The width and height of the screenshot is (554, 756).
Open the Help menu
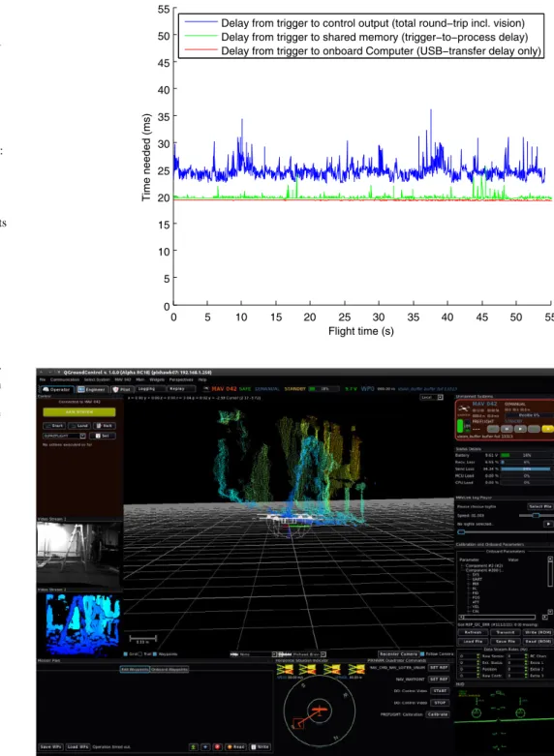click(x=202, y=379)
